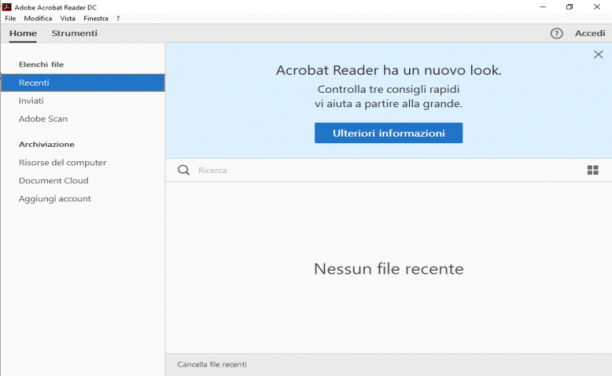Screen dimensions: 612x376
Task: Open Document Cloud storage
Action: pos(53,180)
